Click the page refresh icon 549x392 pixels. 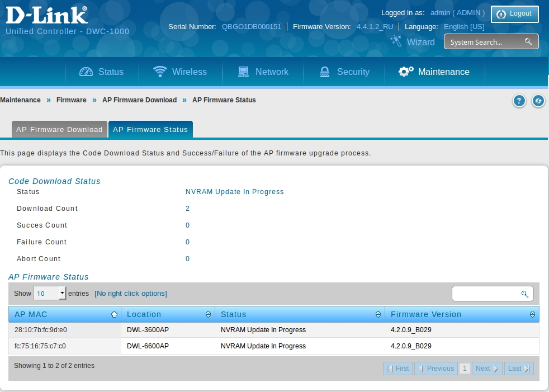click(538, 101)
